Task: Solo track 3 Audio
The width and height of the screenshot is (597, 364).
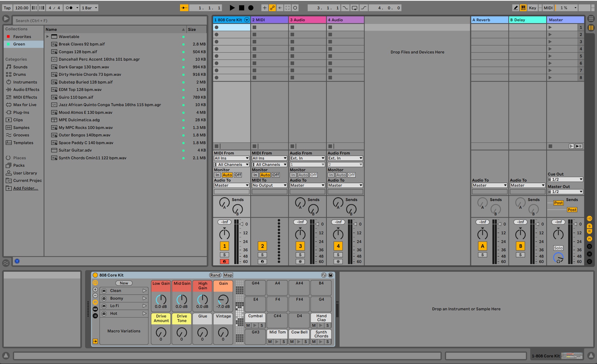Action: coord(300,255)
